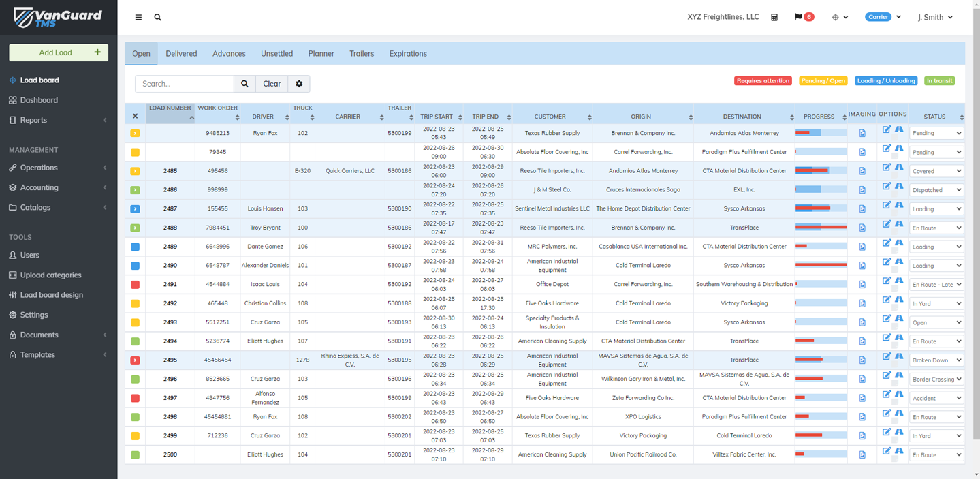Open status dropdown for load 2495
Screen dimensions: 980x479
936,360
